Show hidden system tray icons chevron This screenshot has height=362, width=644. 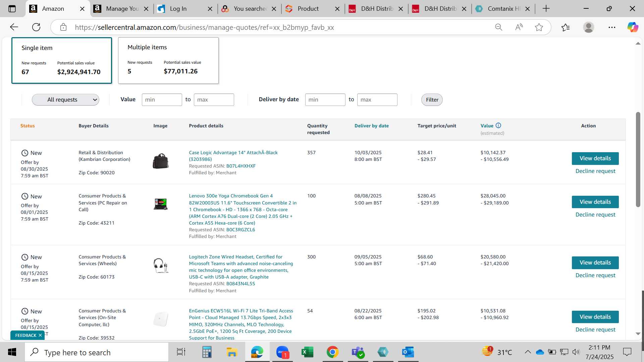528,352
